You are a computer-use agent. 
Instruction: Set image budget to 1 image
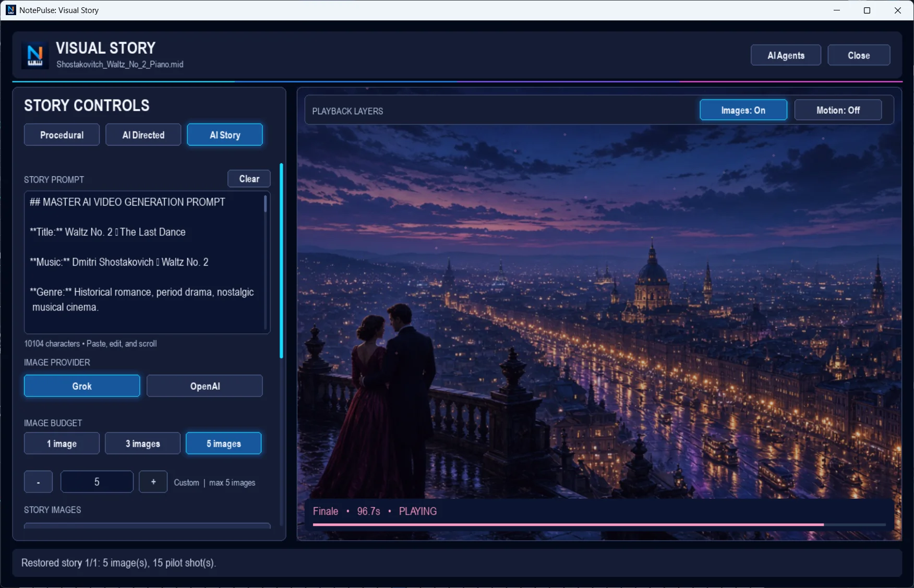pos(62,443)
